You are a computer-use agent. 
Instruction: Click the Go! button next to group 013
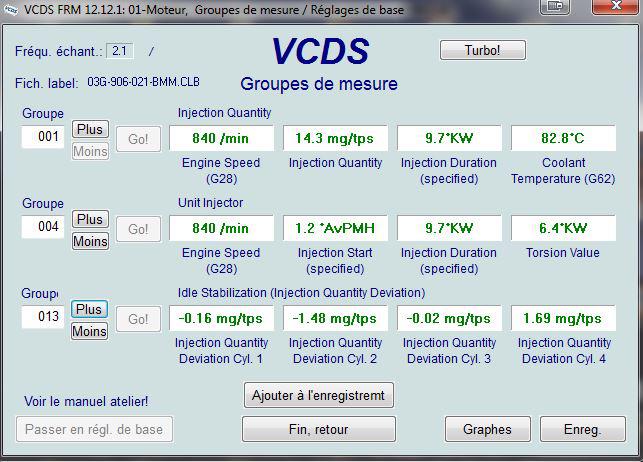[138, 319]
